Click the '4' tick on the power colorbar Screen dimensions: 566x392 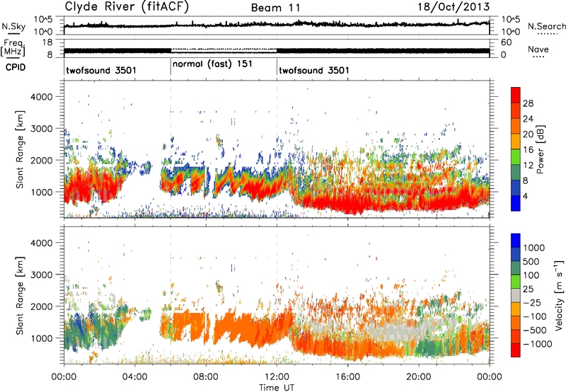pos(525,196)
